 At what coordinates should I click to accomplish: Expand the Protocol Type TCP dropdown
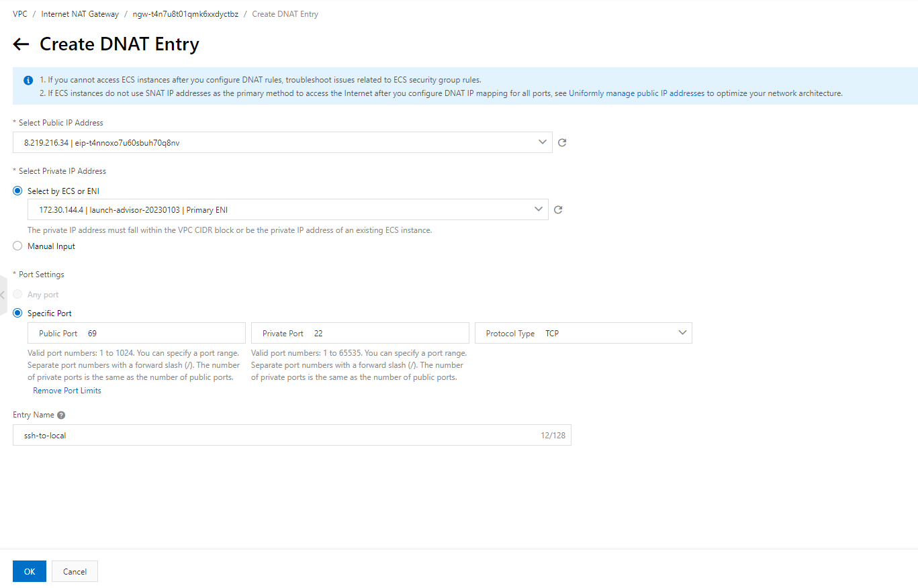(x=583, y=333)
